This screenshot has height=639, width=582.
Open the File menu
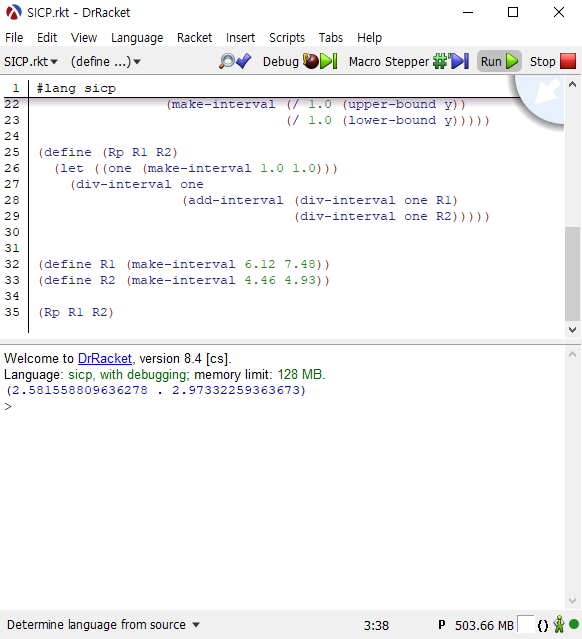pos(14,37)
